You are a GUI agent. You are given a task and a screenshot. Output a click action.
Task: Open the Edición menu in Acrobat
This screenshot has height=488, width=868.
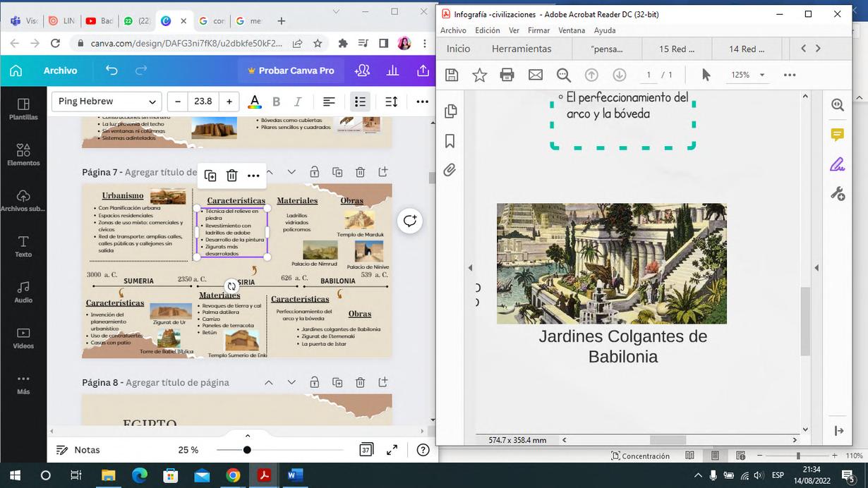(x=487, y=30)
